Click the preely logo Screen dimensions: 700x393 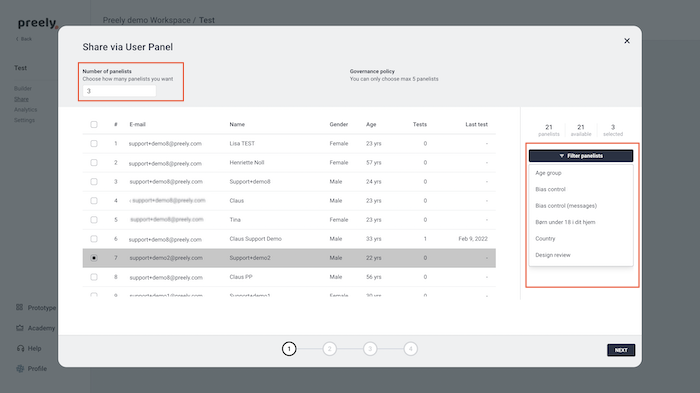(x=38, y=23)
